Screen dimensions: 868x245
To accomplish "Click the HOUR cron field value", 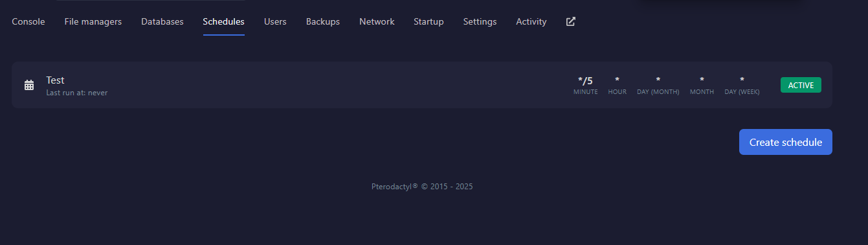I will point(618,80).
